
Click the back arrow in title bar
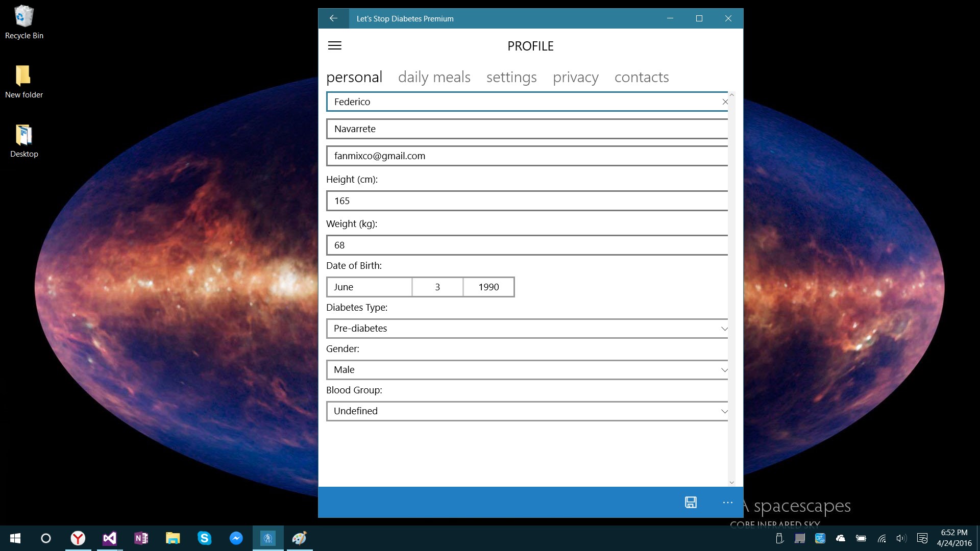333,18
